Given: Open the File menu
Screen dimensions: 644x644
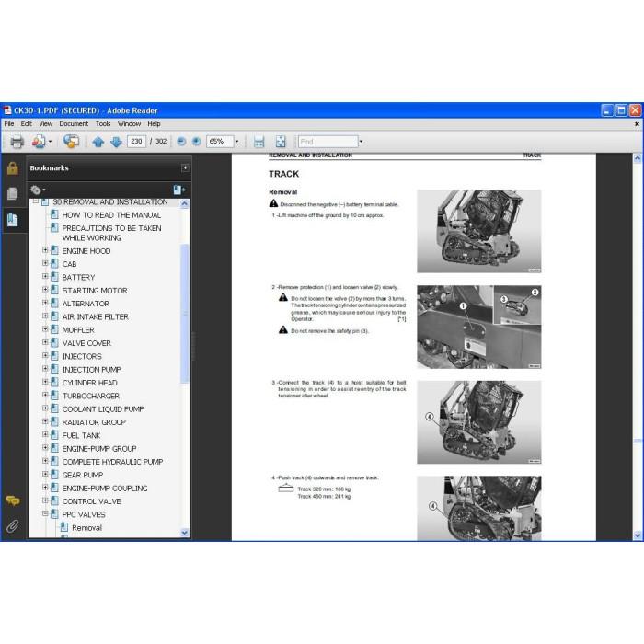Looking at the screenshot, I should pos(9,123).
